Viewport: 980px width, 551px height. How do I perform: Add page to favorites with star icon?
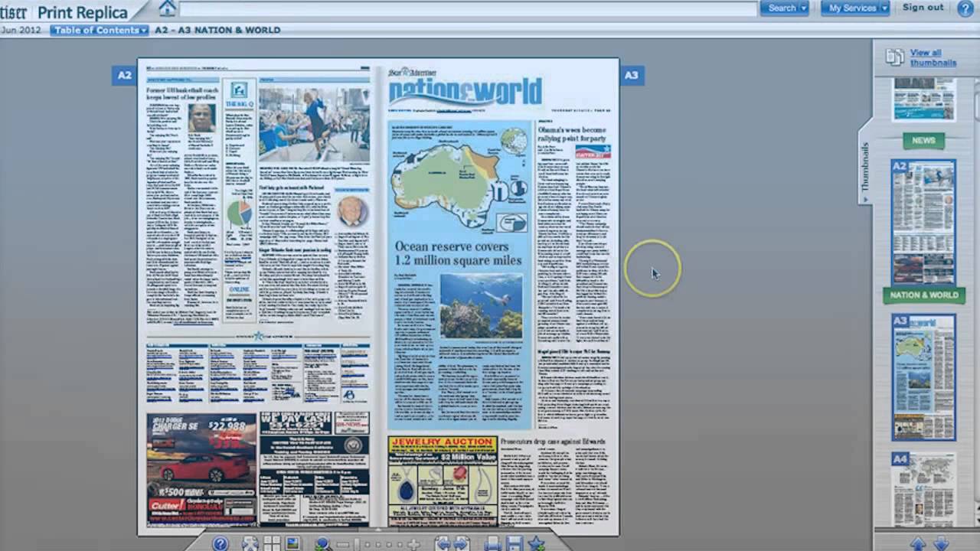[x=536, y=543]
